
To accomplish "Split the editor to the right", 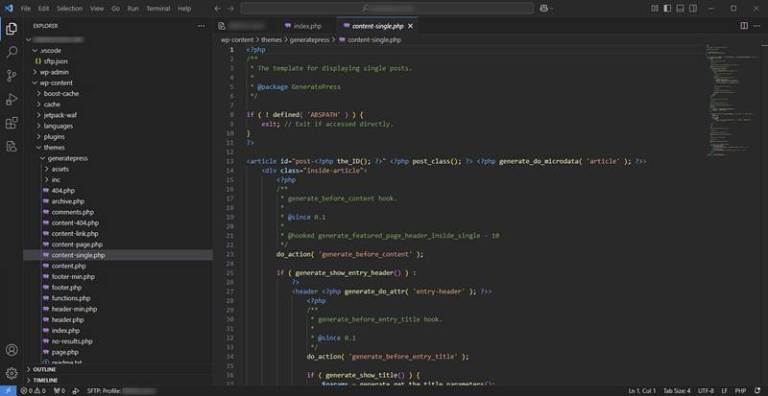I will (x=744, y=26).
